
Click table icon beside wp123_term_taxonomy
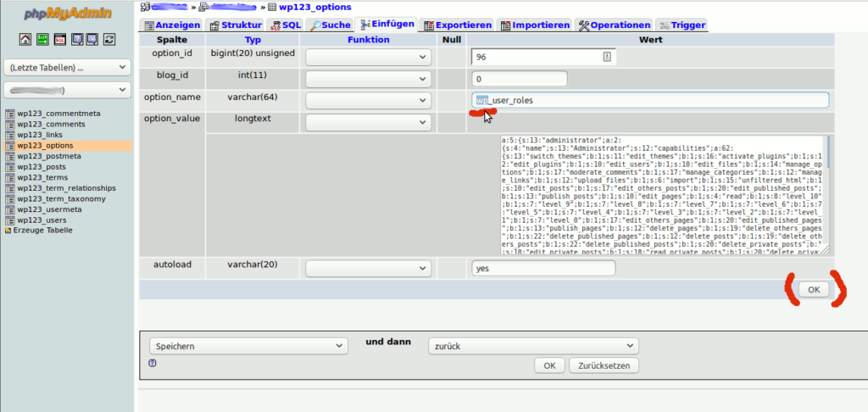pos(9,199)
